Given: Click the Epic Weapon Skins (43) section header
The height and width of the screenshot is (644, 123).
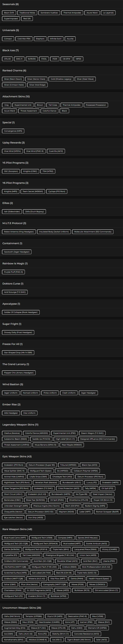Looking at the screenshot, I should [x=17, y=457].
